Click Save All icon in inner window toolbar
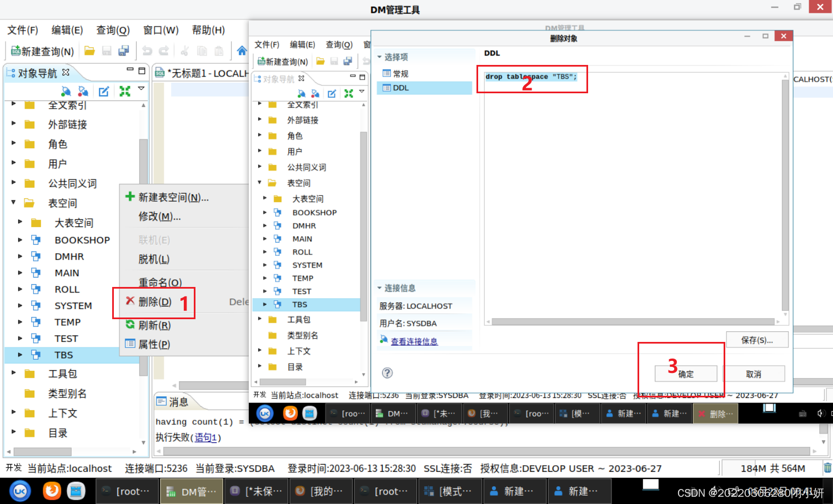Viewport: 833px width, 504px height. 348,61
